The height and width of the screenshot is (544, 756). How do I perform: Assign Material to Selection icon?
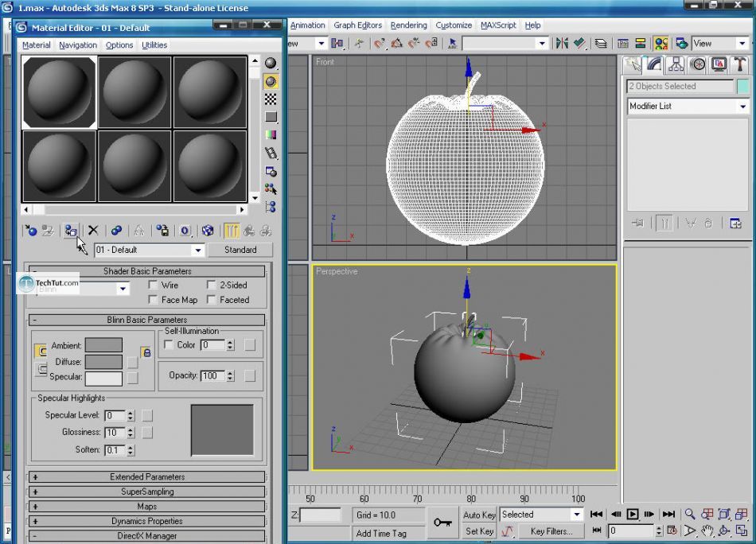point(71,231)
